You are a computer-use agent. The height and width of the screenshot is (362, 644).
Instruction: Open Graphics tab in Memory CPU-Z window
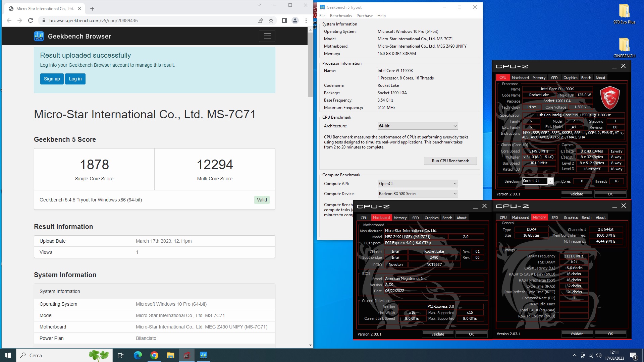571,218
